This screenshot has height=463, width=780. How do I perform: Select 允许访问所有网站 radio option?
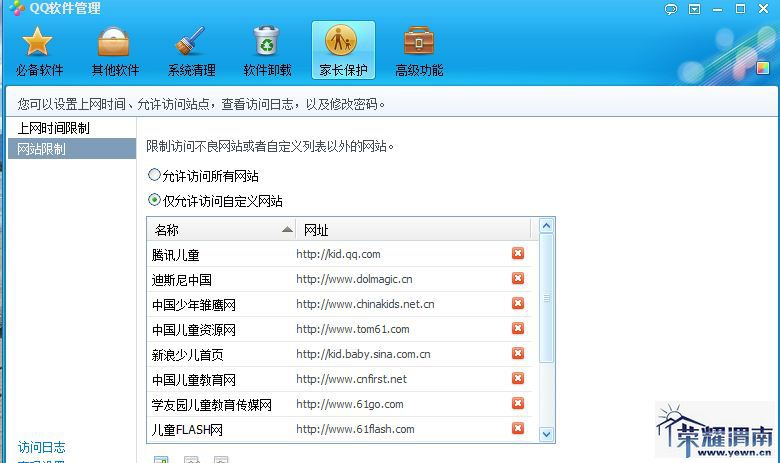pos(155,175)
